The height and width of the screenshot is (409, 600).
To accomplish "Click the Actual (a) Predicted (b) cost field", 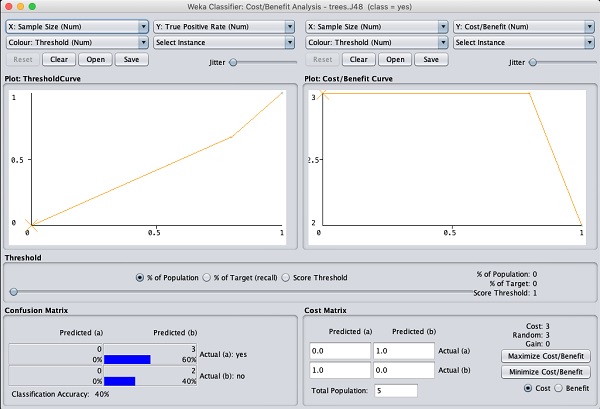I will 404,351.
